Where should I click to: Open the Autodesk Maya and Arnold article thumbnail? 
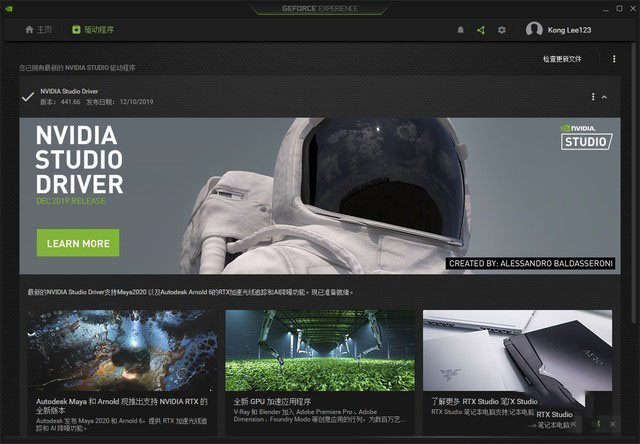[122, 351]
